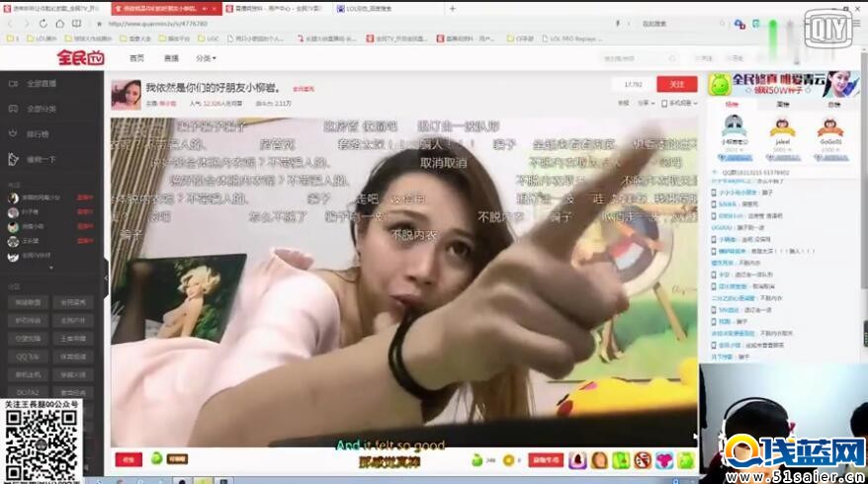
Task: Open the 首页 navigation item
Action: pyautogui.click(x=136, y=58)
